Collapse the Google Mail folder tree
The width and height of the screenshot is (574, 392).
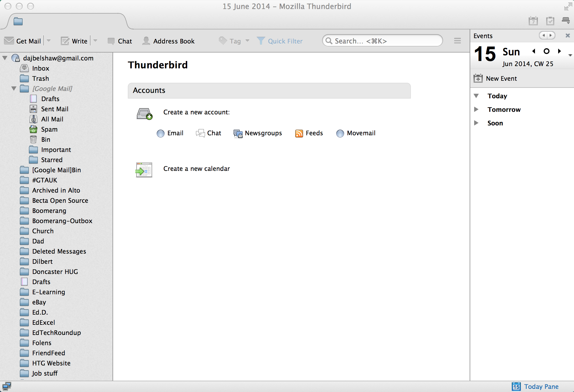(x=14, y=88)
